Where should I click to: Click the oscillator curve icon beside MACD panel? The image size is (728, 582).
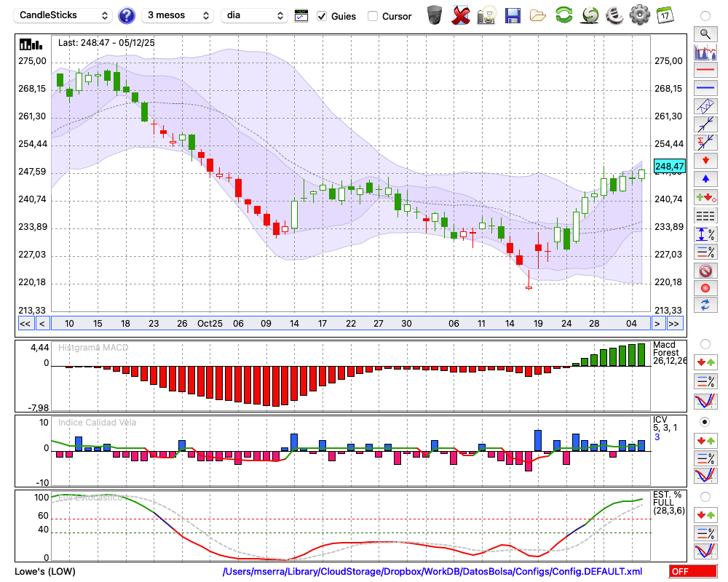(x=705, y=401)
